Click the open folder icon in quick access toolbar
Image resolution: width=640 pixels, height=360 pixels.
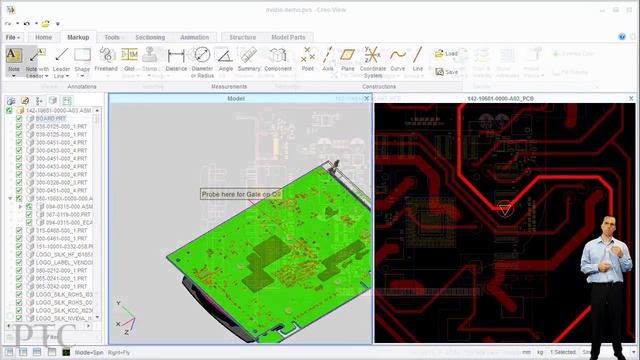[46, 24]
